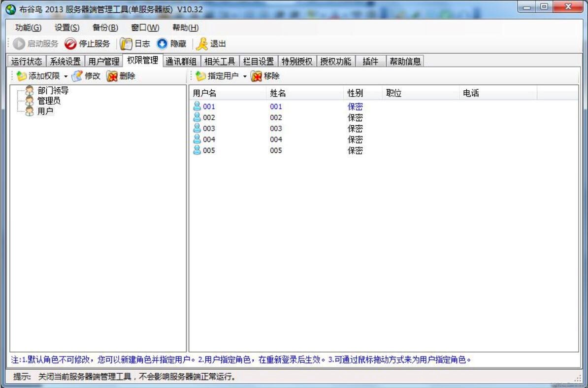Open the 设置(S) menu
The width and height of the screenshot is (588, 388).
click(67, 28)
